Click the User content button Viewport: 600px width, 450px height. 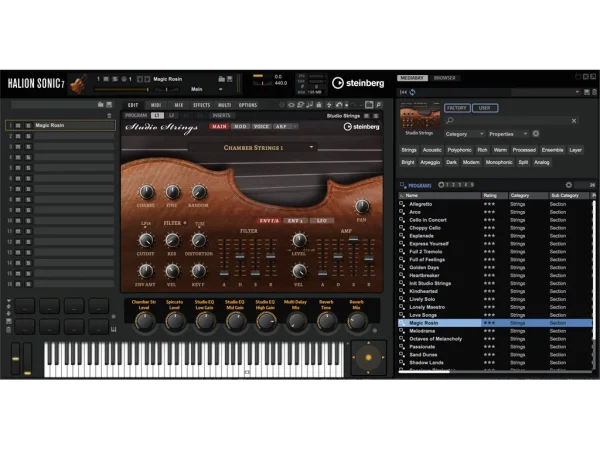486,107
